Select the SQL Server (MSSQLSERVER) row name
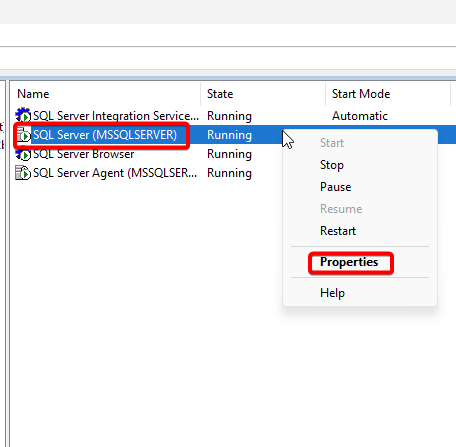This screenshot has width=456, height=447. 105,135
